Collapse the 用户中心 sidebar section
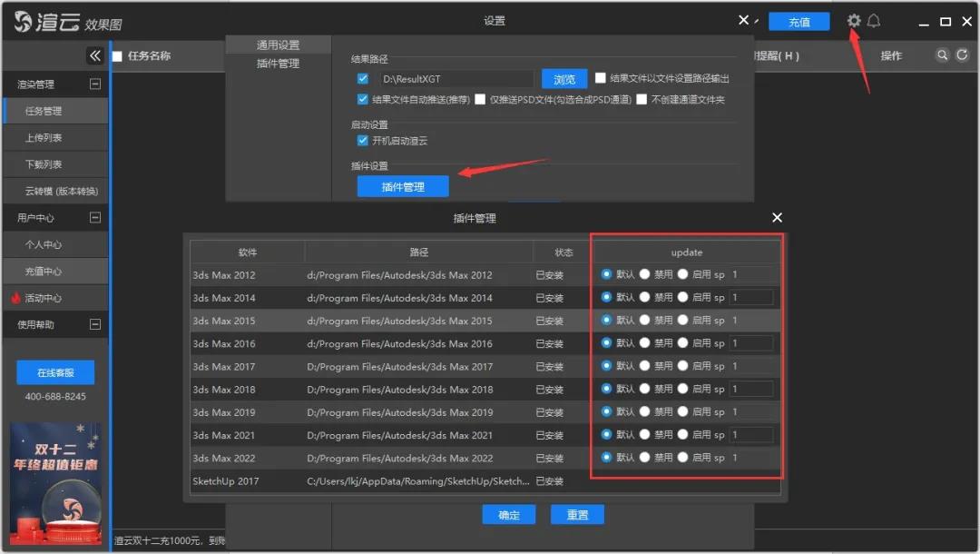 click(x=94, y=218)
